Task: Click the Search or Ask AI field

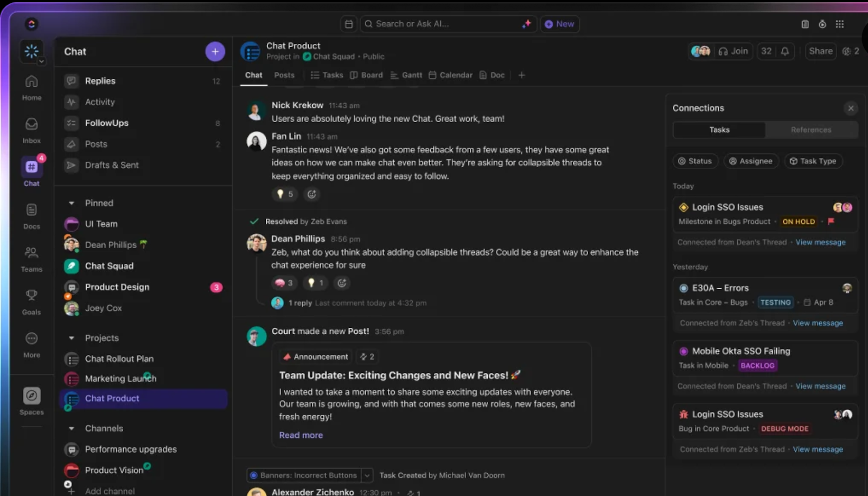Action: tap(445, 24)
